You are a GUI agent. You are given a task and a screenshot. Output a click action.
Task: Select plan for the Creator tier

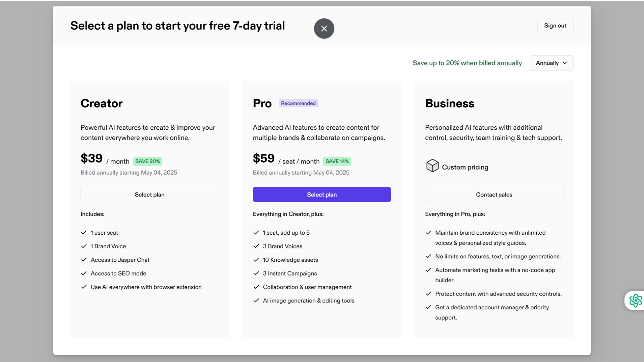150,194
